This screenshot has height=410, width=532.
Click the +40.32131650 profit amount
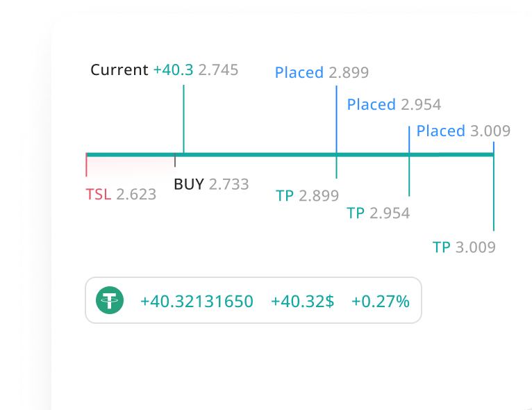197,302
